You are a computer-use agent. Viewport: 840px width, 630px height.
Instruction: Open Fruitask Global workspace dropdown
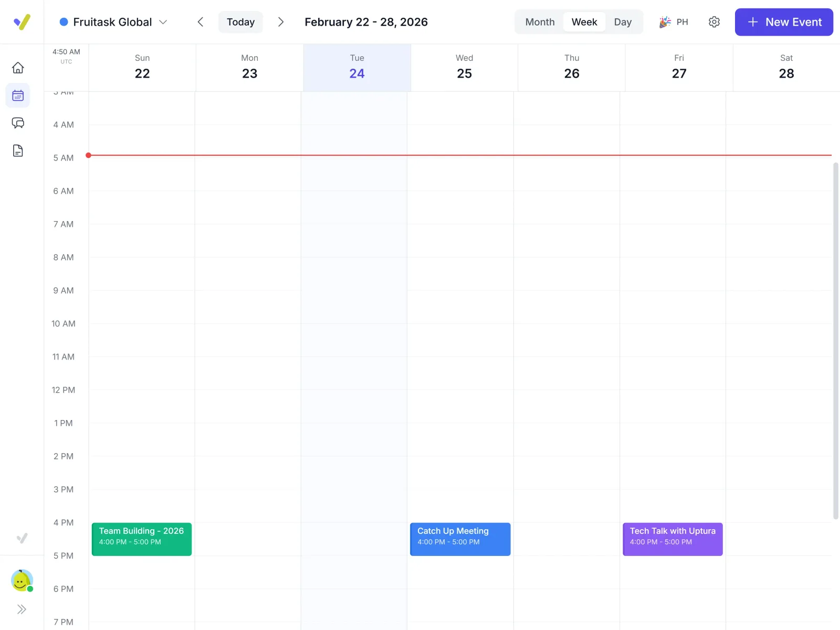click(113, 22)
